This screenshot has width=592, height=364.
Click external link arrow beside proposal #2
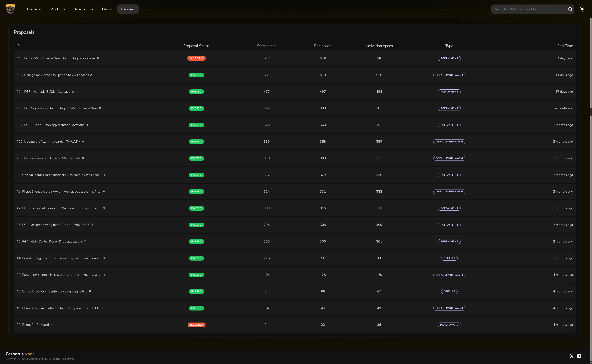(x=90, y=291)
